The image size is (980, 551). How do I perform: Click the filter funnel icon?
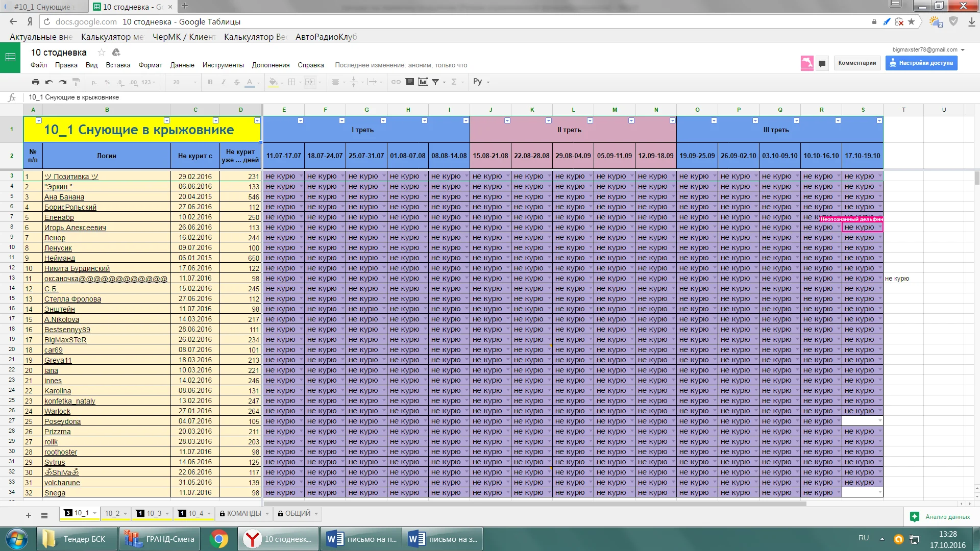pyautogui.click(x=435, y=82)
